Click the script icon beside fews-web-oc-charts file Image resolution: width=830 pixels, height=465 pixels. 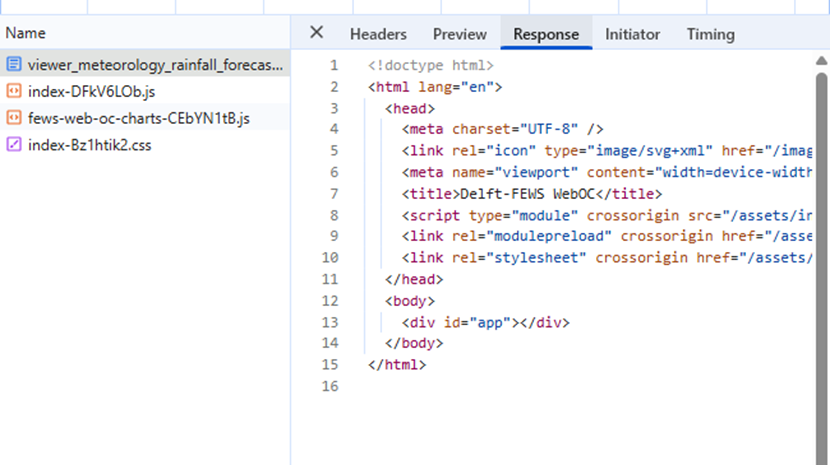coord(14,118)
